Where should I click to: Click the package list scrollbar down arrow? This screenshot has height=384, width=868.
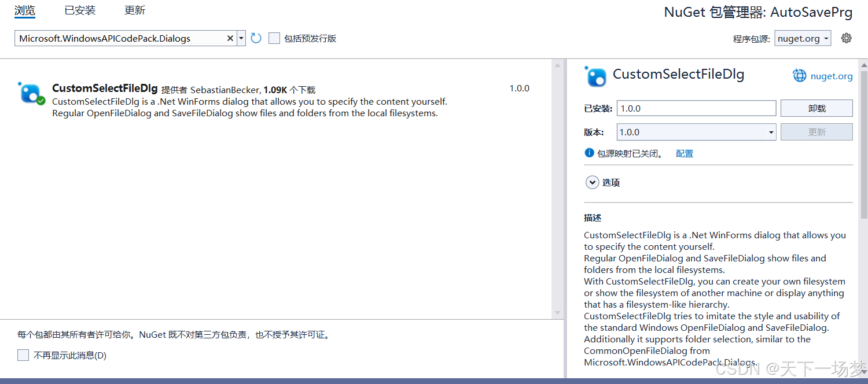[x=557, y=312]
